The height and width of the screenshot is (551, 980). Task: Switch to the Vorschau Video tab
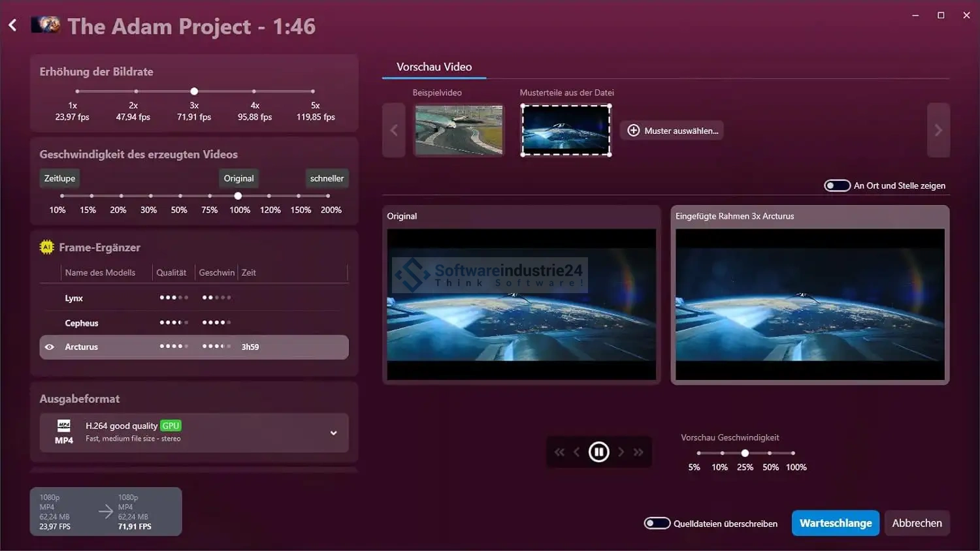[x=434, y=67]
